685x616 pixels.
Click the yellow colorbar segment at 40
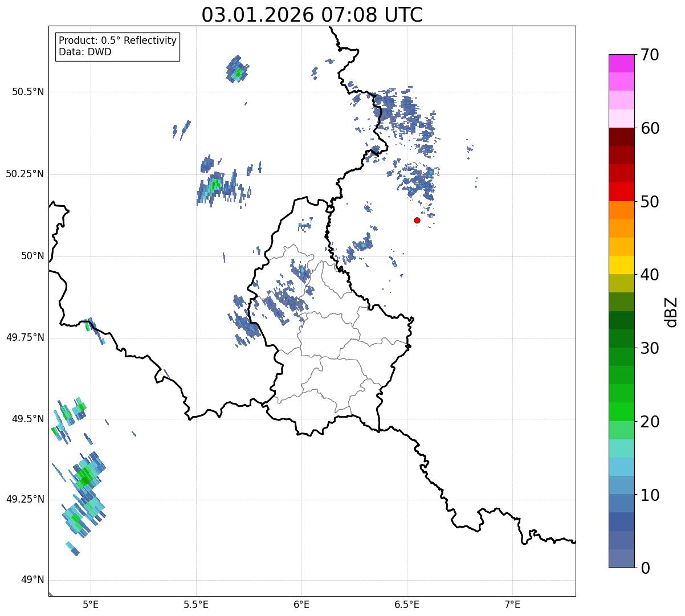pos(622,266)
